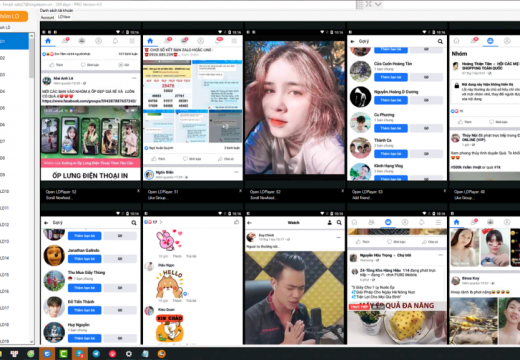Click Chia sẻ under the post in LDPlayer 51
This screenshot has width=520, height=360.
click(226, 159)
